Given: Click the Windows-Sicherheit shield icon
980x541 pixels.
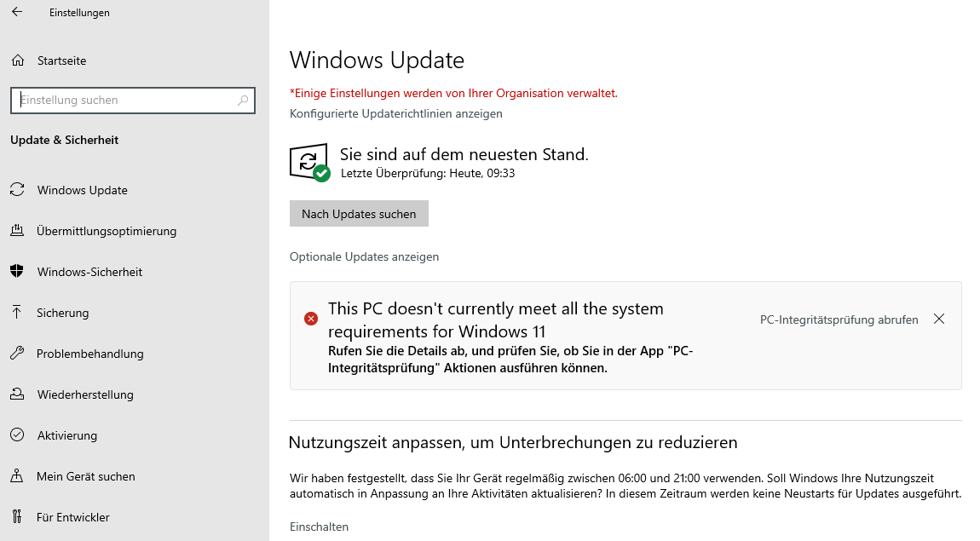Looking at the screenshot, I should click(17, 271).
